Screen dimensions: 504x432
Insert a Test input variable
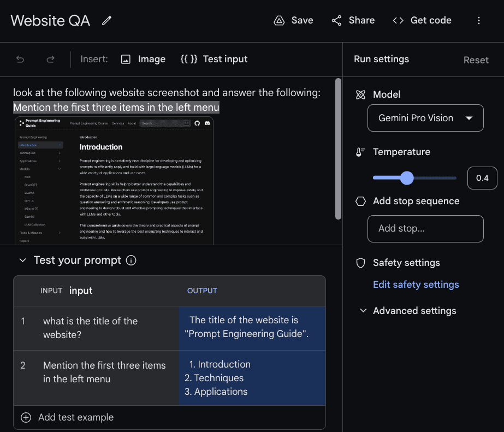pos(214,59)
